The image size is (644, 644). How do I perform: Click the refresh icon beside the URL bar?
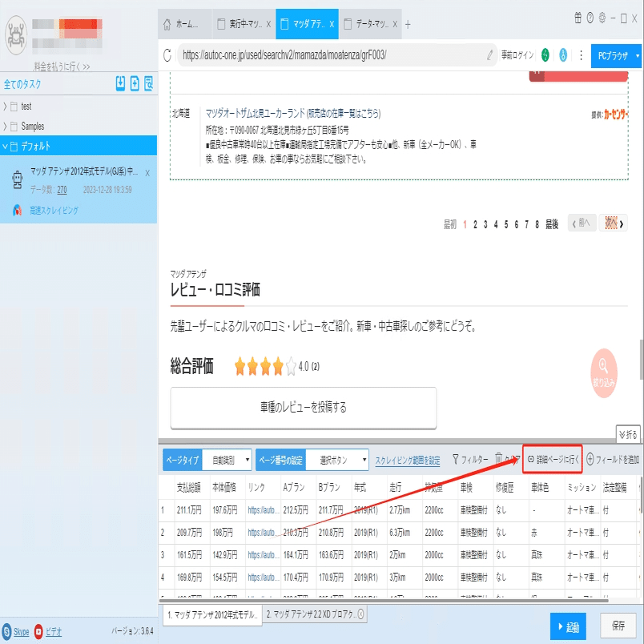tap(167, 55)
